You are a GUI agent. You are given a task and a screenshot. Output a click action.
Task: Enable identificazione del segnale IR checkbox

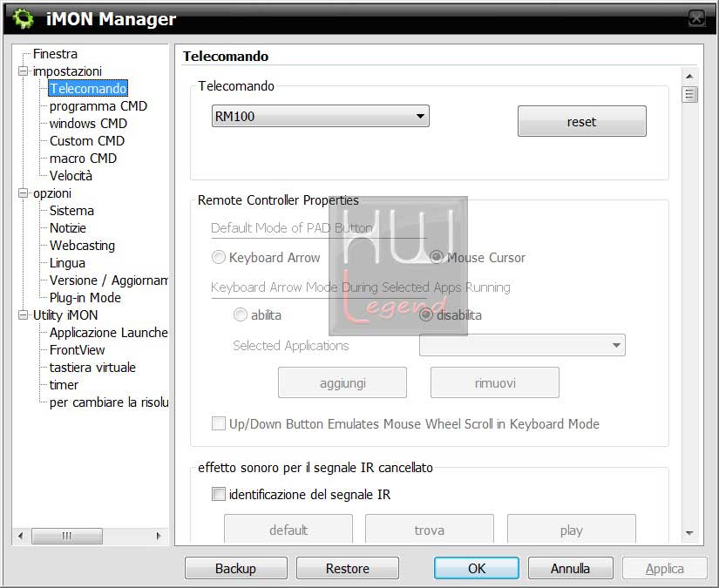pos(219,494)
